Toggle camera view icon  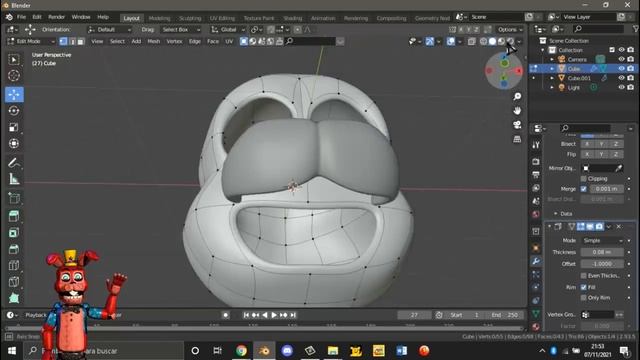[x=517, y=125]
